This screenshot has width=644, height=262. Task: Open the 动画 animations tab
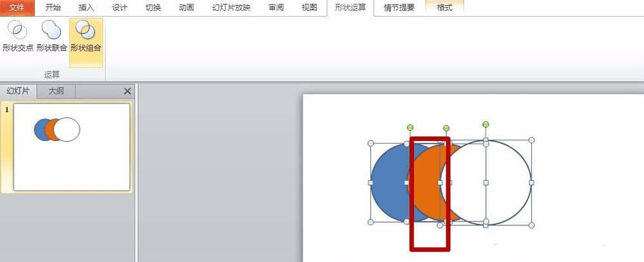coord(187,7)
